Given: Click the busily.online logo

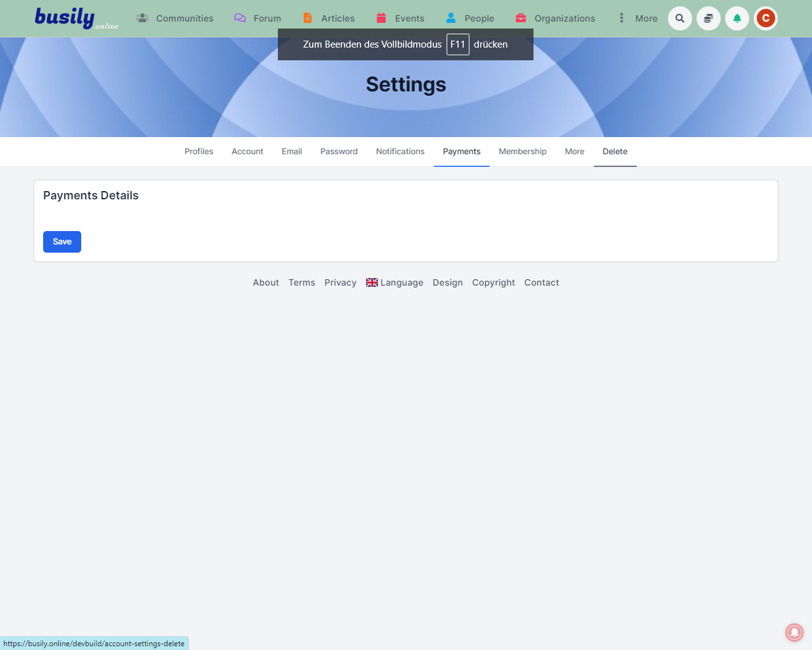Looking at the screenshot, I should tap(76, 18).
